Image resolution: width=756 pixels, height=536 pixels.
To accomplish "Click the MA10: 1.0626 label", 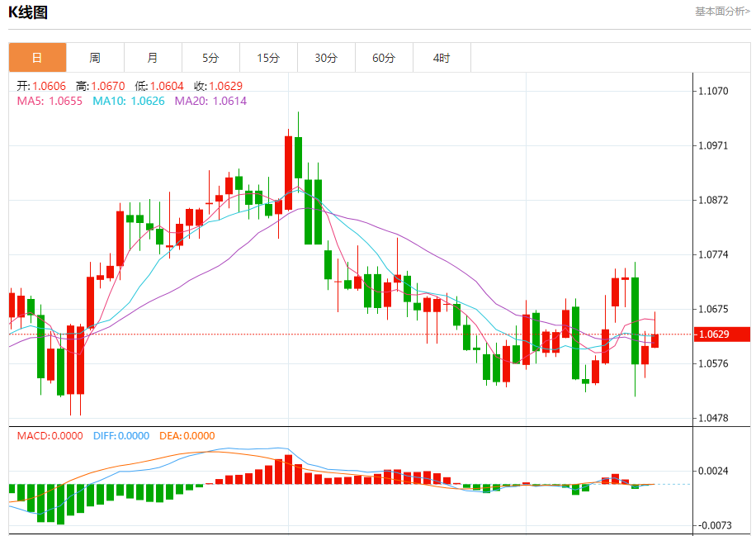I will click(x=129, y=101).
